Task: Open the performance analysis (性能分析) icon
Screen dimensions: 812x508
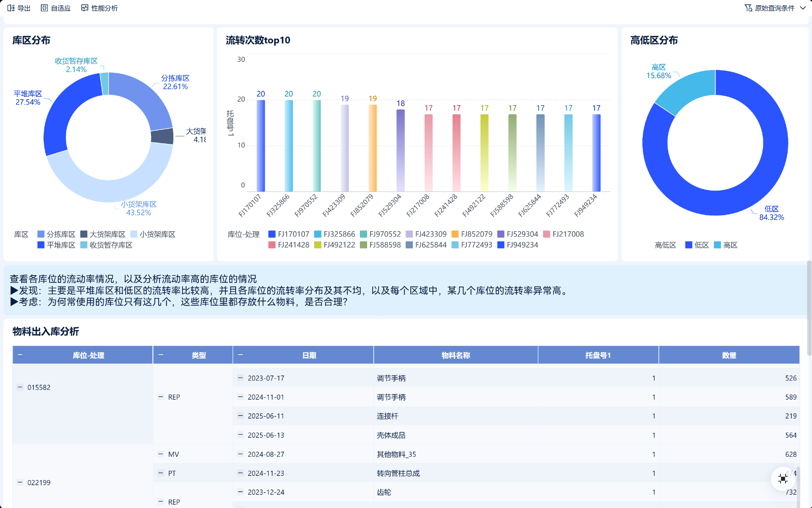Action: tap(85, 8)
